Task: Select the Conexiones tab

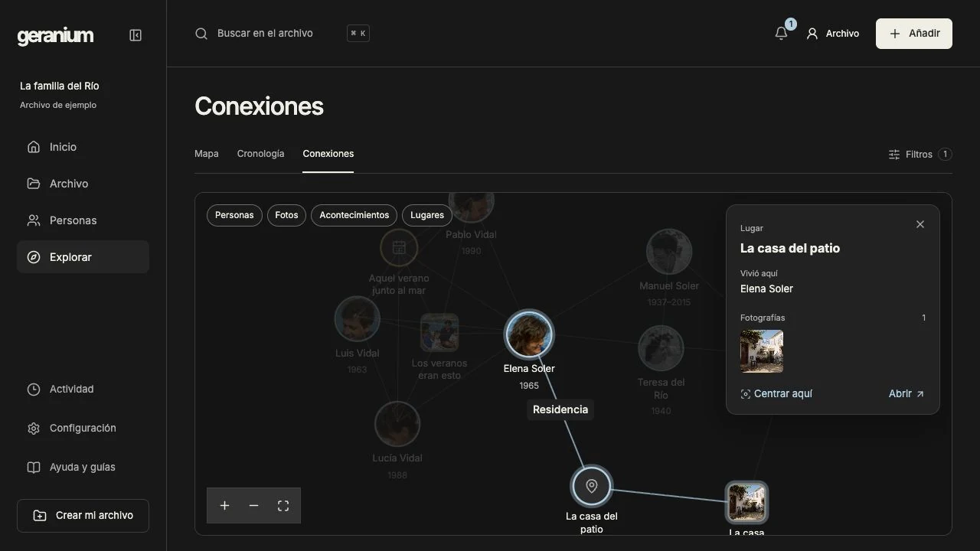Action: [328, 154]
